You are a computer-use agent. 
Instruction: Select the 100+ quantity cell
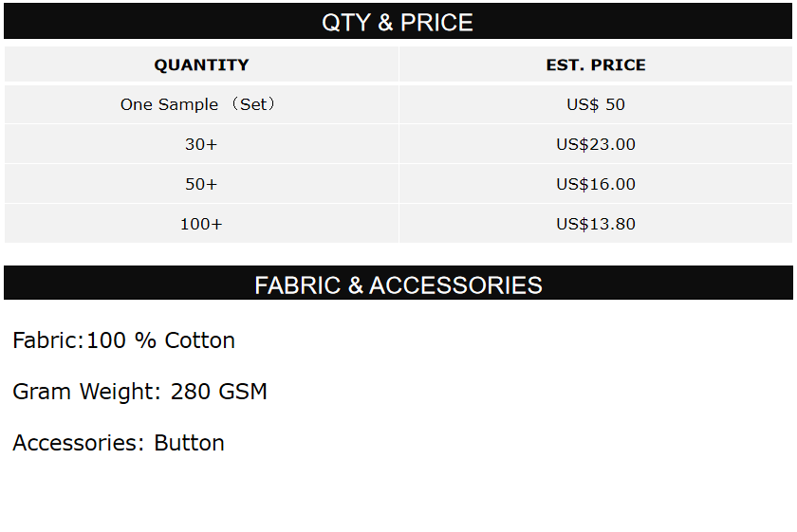coord(201,224)
